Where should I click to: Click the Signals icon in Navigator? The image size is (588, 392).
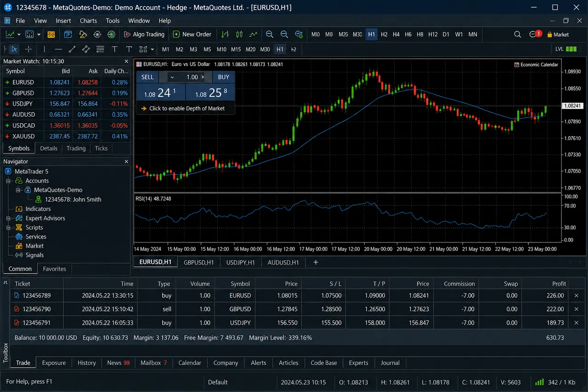click(x=19, y=255)
